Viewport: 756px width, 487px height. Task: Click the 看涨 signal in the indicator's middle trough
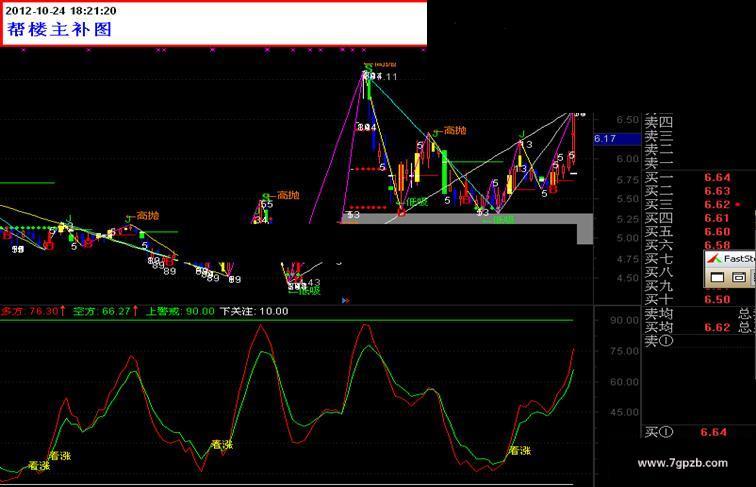[x=222, y=444]
